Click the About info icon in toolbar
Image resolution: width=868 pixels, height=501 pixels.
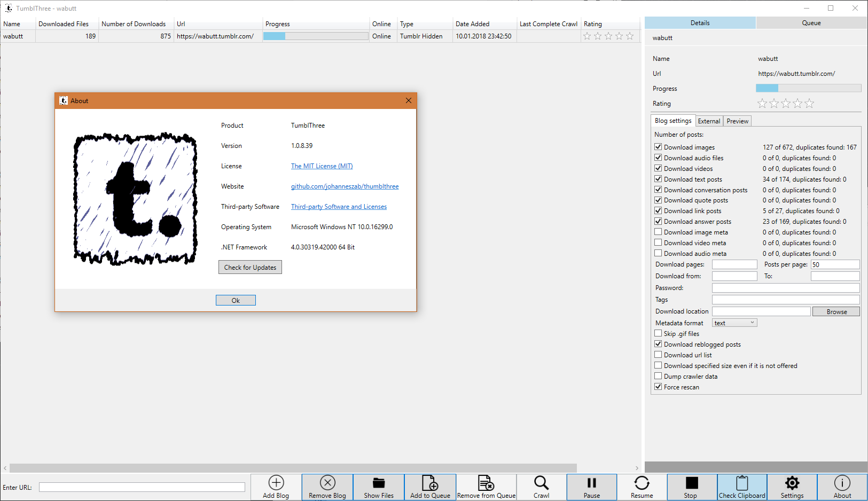(842, 483)
